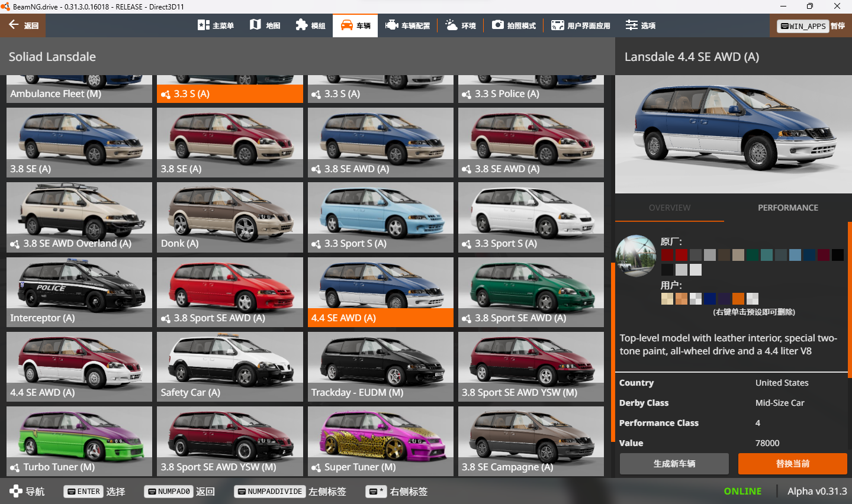The image size is (852, 504).
Task: Click the Soliad Lansdale list heading
Action: pyautogui.click(x=52, y=57)
